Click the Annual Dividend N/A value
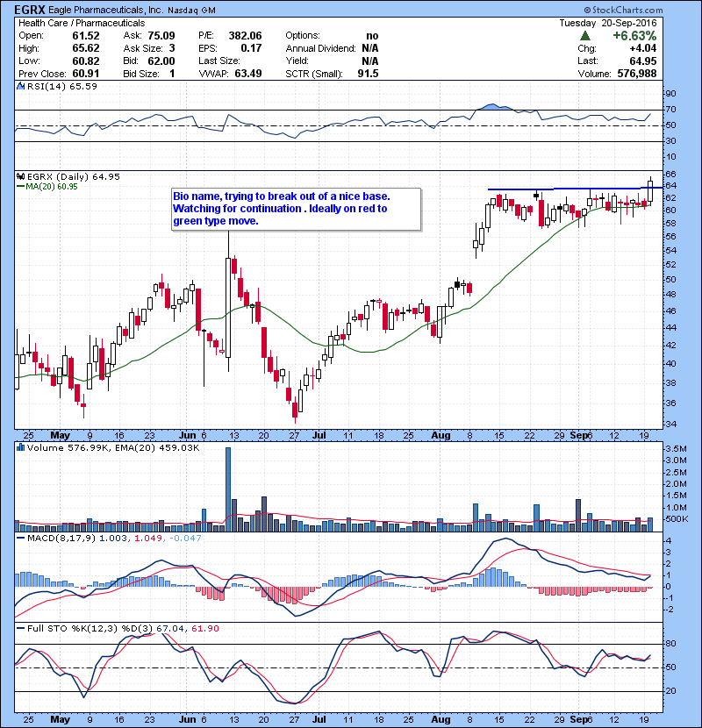Viewport: 702px width, 728px height. tap(369, 48)
